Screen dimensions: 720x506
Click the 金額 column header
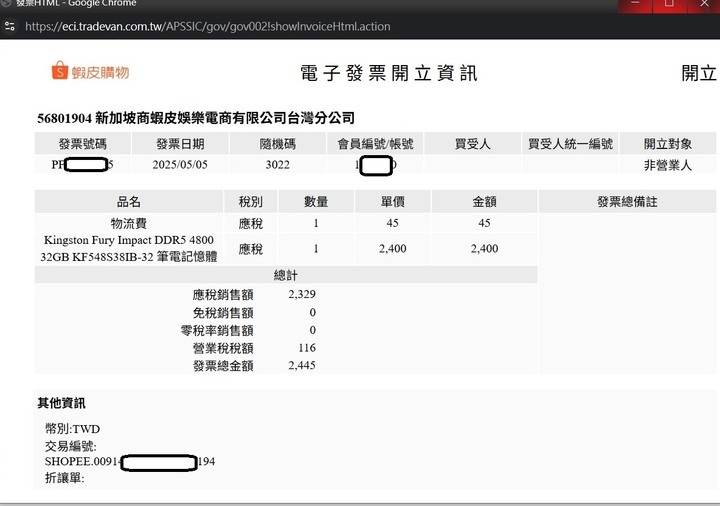484,202
